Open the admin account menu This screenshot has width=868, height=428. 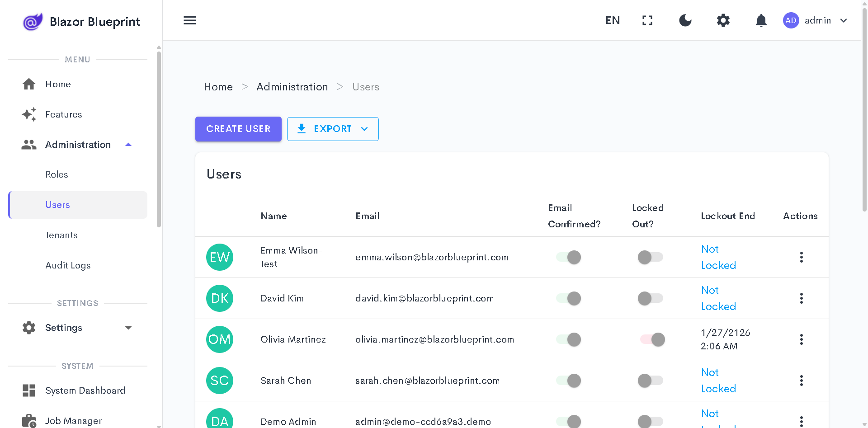[816, 20]
